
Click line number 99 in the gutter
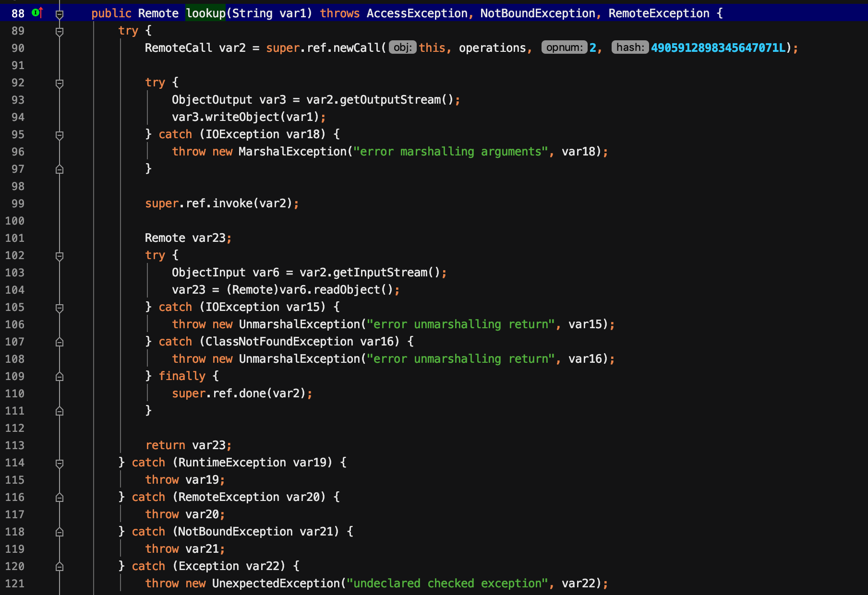18,203
